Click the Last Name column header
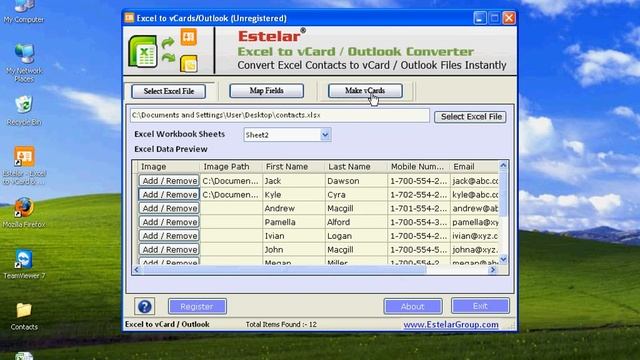Viewport: 640px width, 360px height. 356,167
